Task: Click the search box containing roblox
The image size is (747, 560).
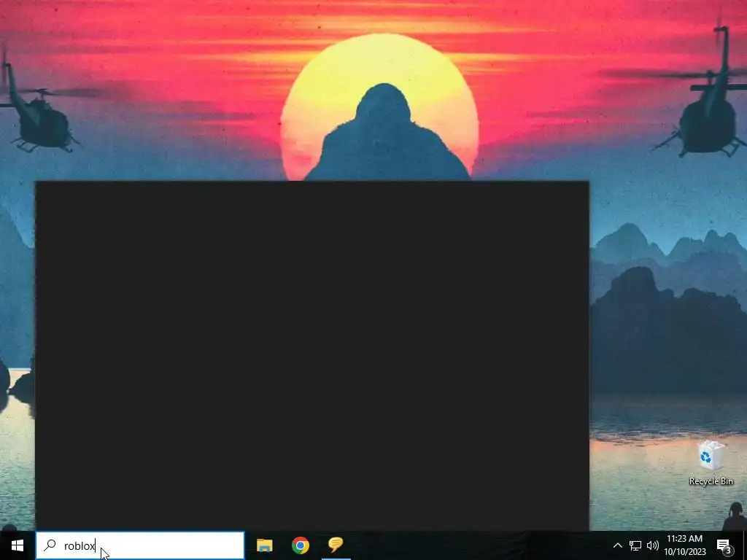Action: (x=140, y=545)
